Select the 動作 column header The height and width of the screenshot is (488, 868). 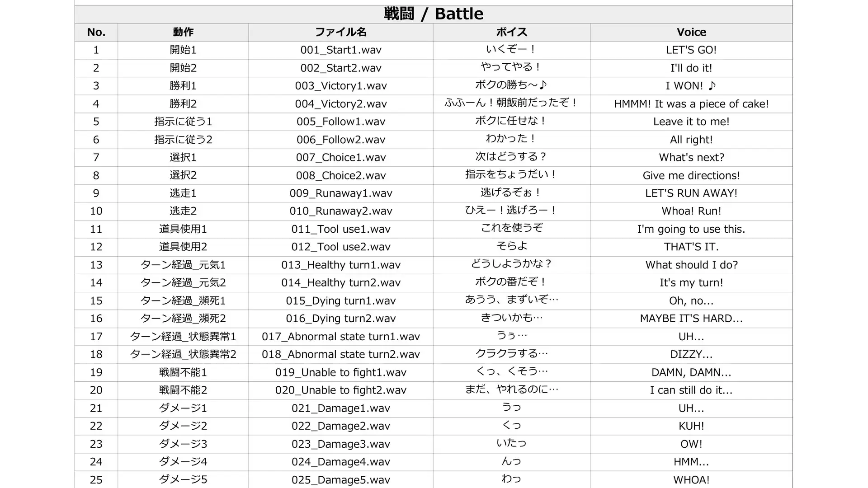click(x=183, y=32)
